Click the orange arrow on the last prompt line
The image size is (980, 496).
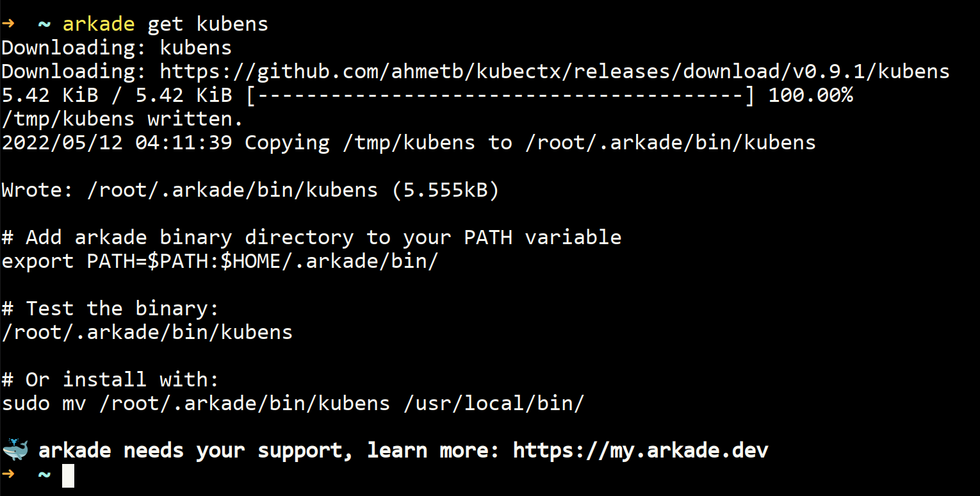(x=8, y=475)
